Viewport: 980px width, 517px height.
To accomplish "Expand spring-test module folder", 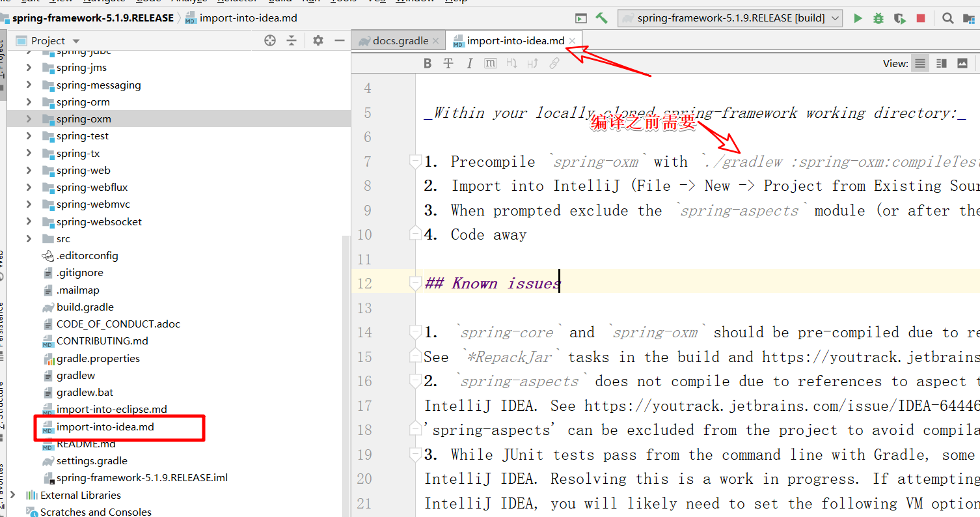I will point(29,135).
